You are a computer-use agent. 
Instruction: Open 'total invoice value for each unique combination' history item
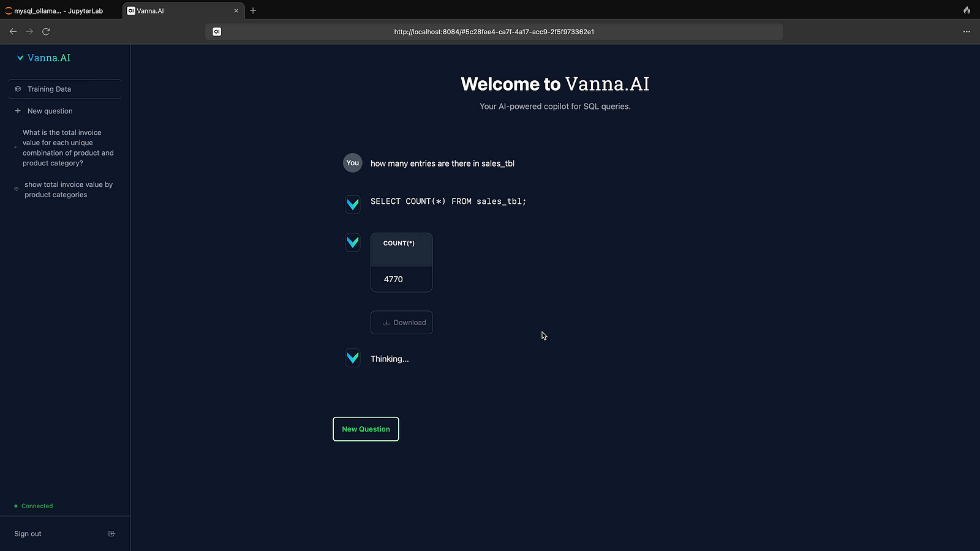(67, 148)
